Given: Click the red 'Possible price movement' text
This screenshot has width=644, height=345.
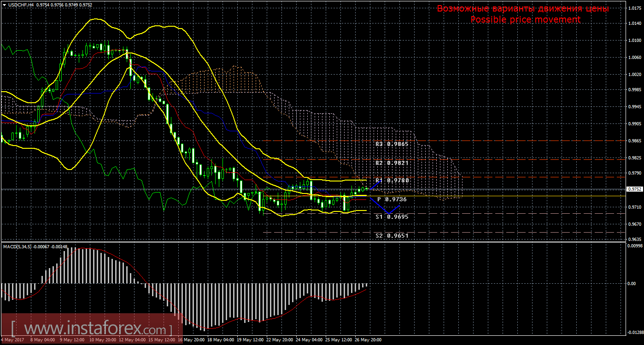Looking at the screenshot, I should 525,19.
